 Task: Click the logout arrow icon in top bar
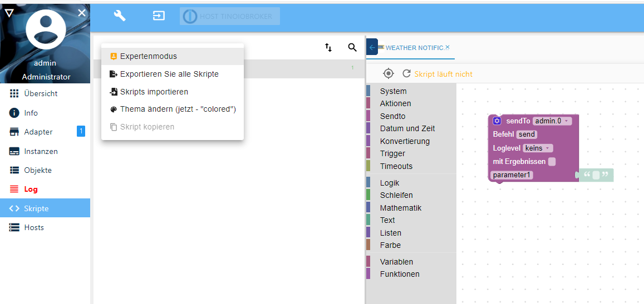[159, 16]
